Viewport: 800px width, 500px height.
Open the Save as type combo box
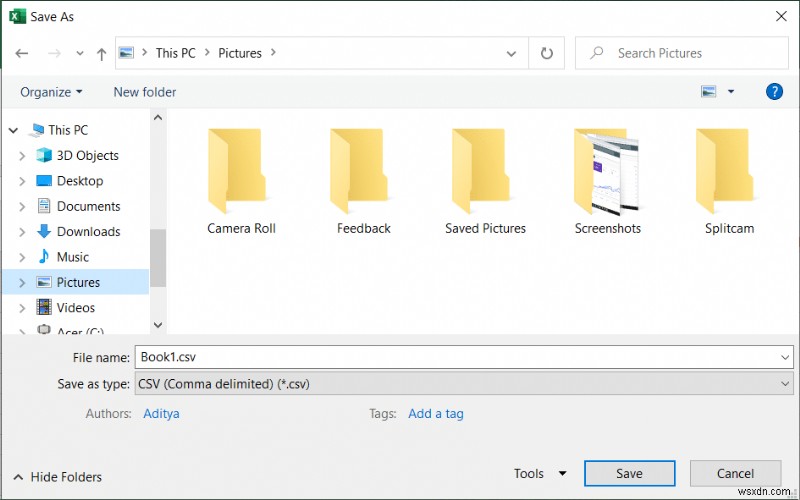coord(464,384)
